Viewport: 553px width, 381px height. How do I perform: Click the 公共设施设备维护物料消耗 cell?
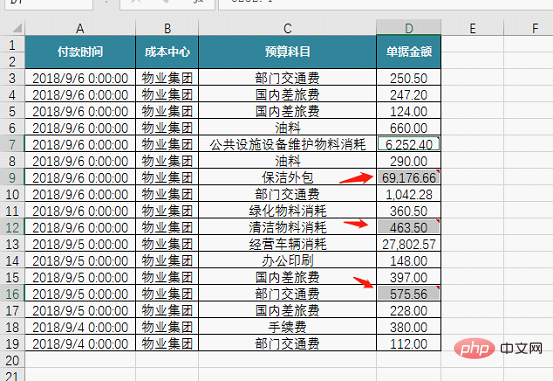[x=287, y=144]
